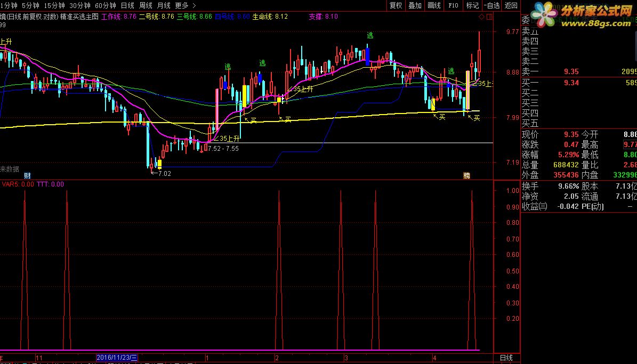Click the 买一 price 9.34

[x=571, y=83]
